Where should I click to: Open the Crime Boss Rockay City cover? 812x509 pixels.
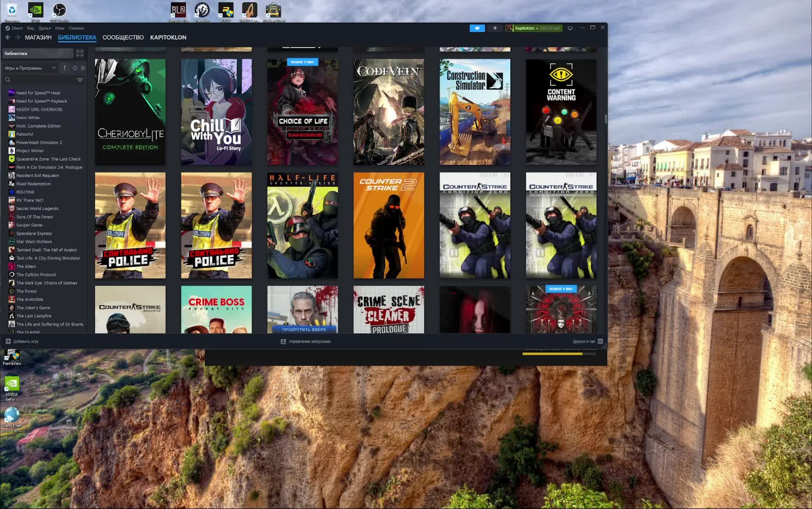(x=217, y=310)
